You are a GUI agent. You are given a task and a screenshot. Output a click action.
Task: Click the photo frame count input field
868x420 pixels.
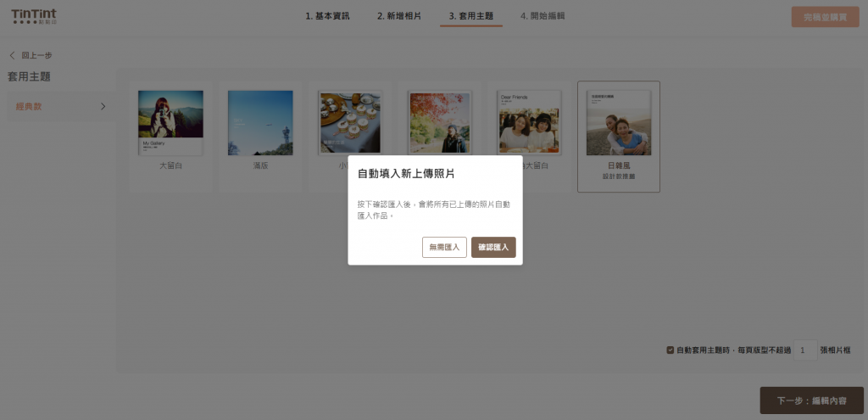point(805,350)
